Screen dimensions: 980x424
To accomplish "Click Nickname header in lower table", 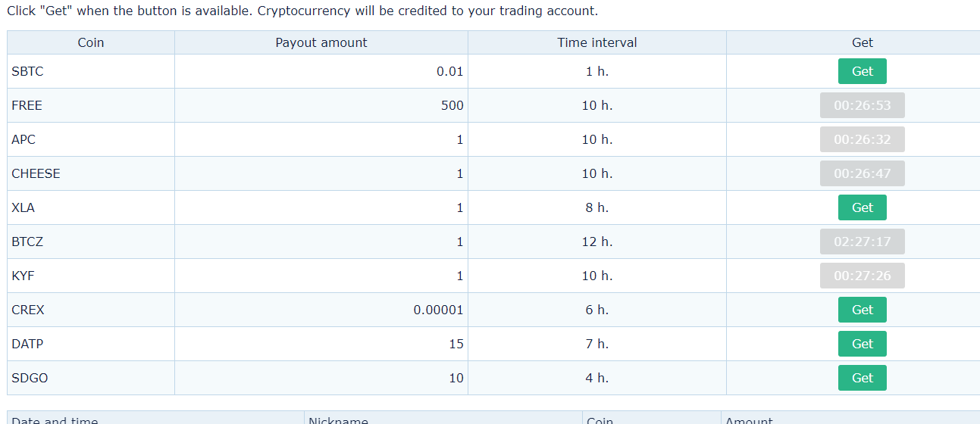I will coord(338,420).
